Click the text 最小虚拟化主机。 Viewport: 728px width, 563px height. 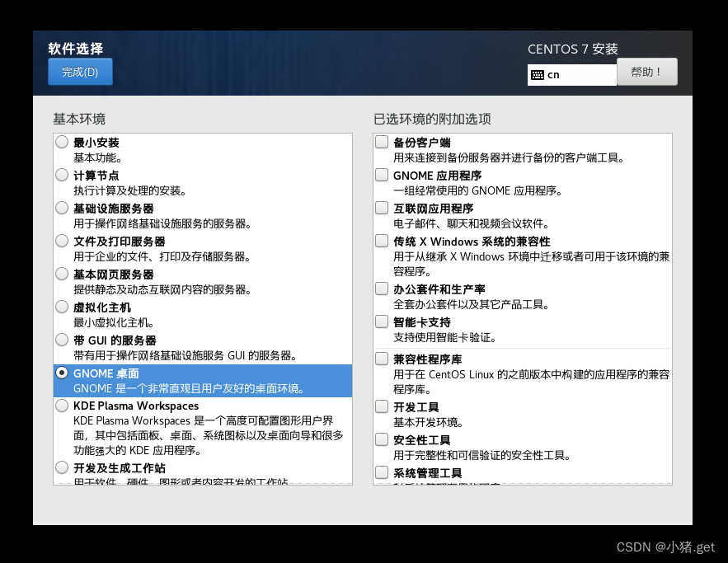114,322
